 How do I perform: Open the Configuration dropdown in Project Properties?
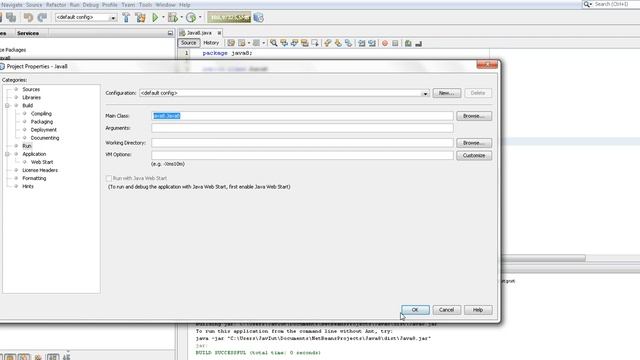coord(425,93)
